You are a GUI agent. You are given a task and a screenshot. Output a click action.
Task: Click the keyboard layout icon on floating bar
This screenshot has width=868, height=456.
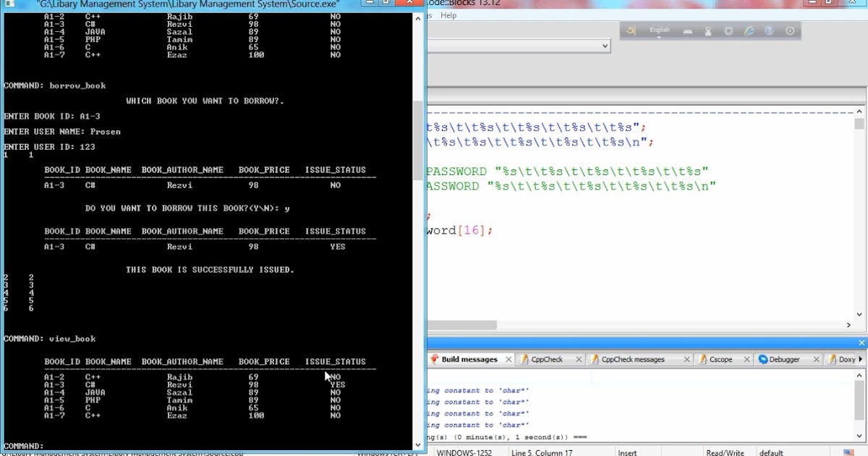688,32
